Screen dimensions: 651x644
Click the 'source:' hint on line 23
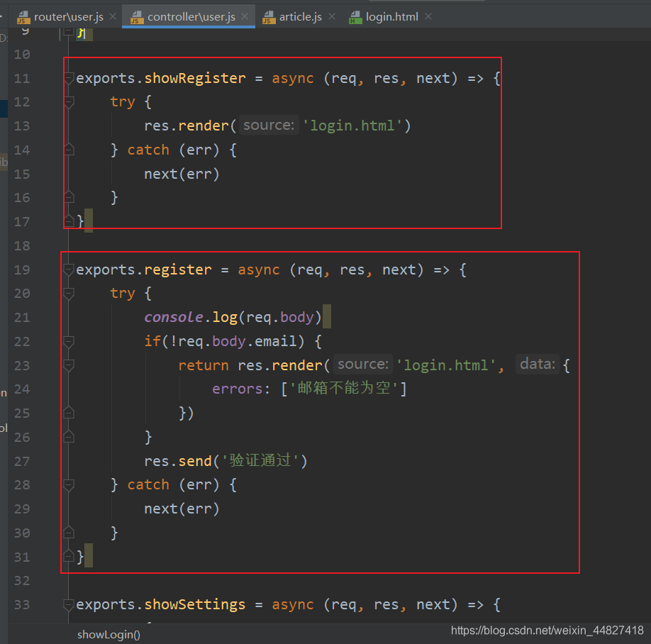point(363,364)
